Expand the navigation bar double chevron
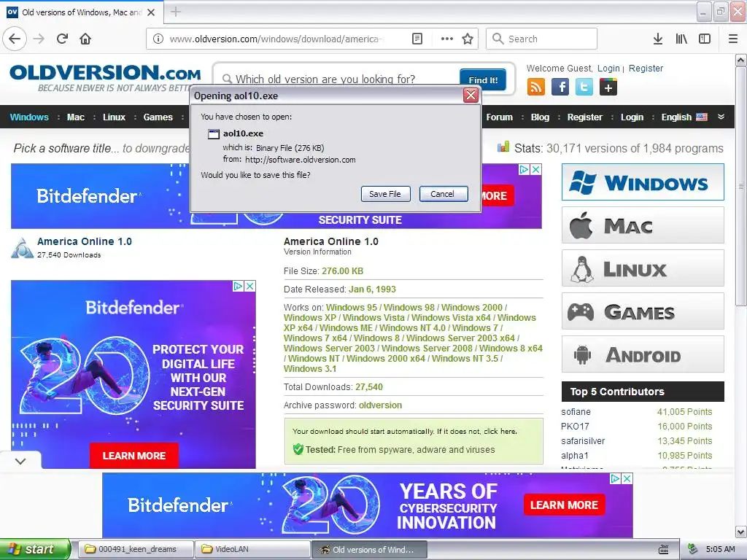This screenshot has height=560, width=747. 721,117
